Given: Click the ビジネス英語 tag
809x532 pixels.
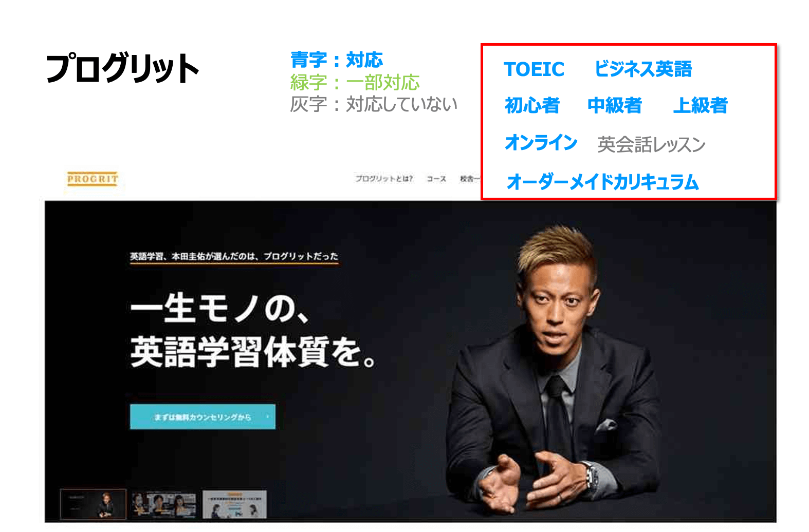Looking at the screenshot, I should click(x=643, y=69).
